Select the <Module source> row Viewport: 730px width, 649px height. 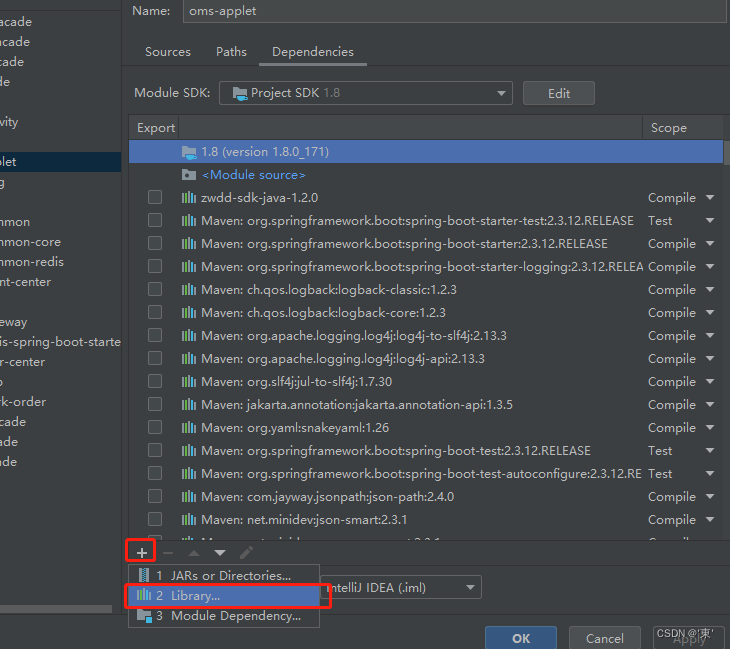click(x=426, y=175)
